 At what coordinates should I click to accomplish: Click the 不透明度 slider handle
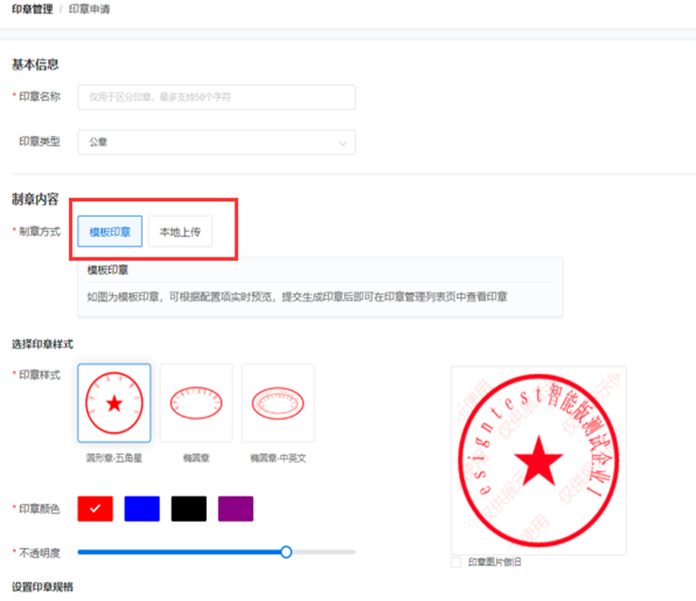pyautogui.click(x=286, y=551)
